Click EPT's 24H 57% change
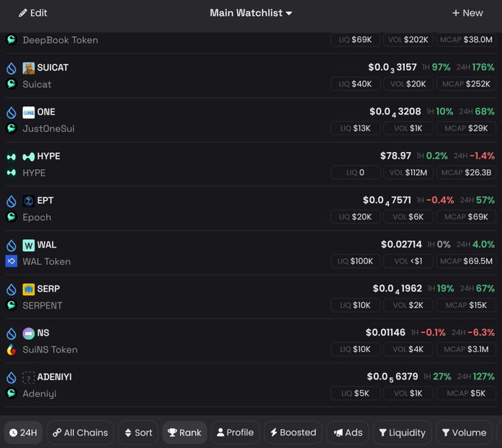The width and height of the screenshot is (502, 448). [x=478, y=200]
